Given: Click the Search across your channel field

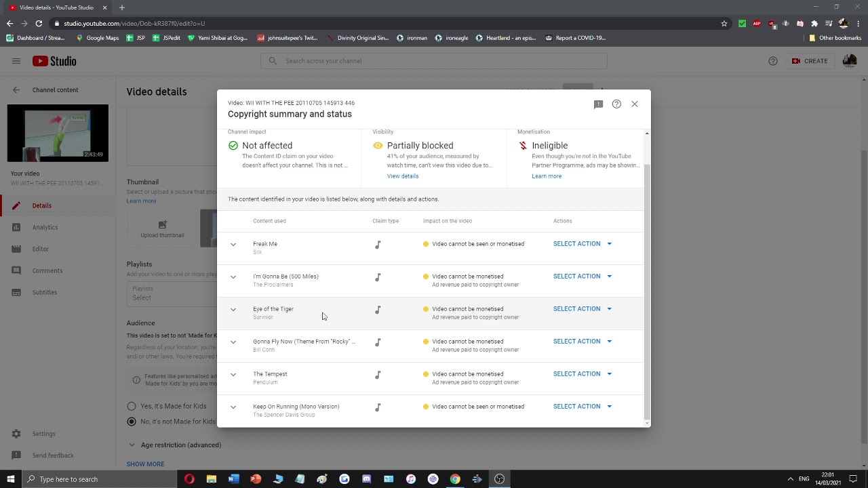Looking at the screenshot, I should (x=434, y=61).
